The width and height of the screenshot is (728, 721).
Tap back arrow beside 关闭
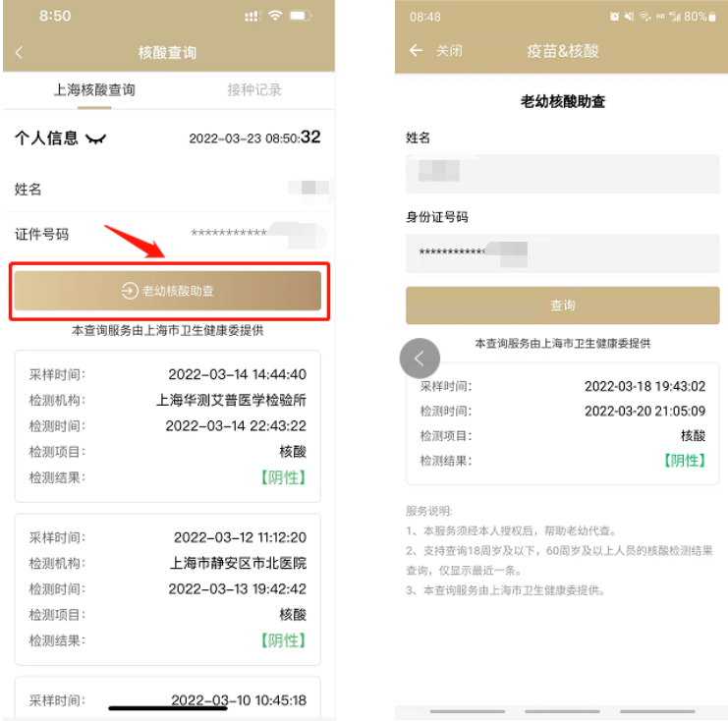point(416,50)
